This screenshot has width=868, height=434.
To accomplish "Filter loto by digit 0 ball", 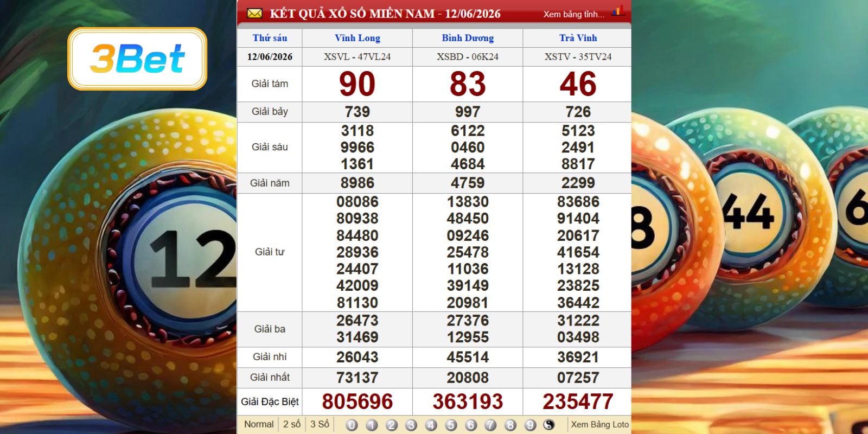I will pos(352,425).
